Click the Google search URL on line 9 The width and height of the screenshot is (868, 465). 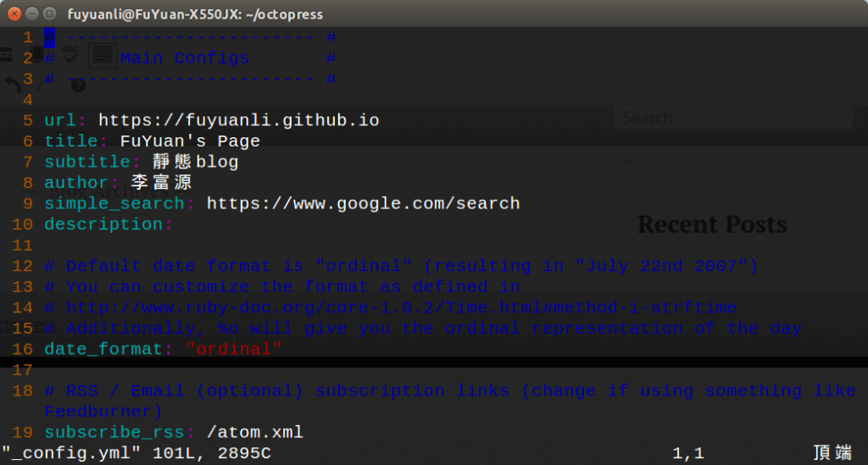[363, 203]
